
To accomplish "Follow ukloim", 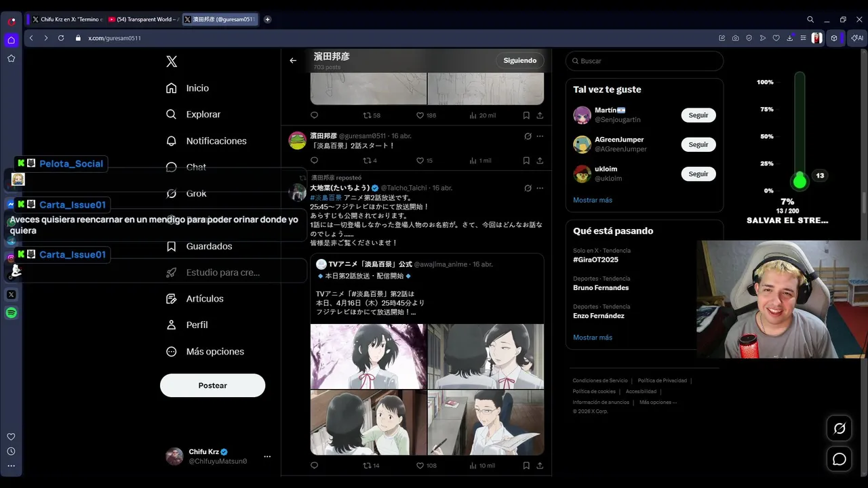I will [698, 174].
